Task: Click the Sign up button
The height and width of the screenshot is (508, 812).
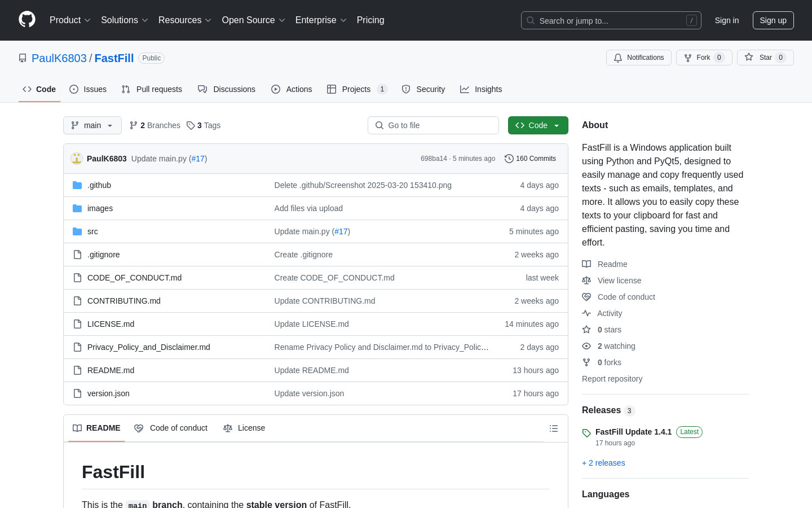Action: (x=773, y=20)
